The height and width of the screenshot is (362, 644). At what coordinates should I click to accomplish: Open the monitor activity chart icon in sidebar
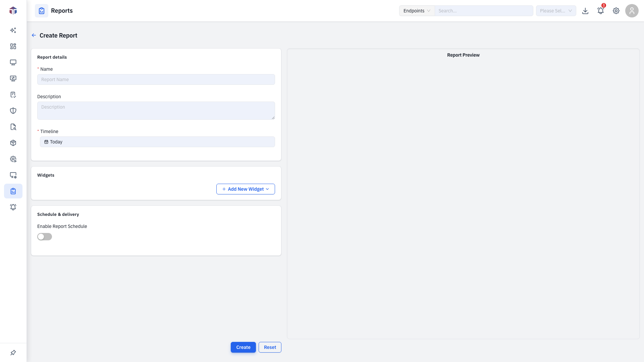coord(13,78)
